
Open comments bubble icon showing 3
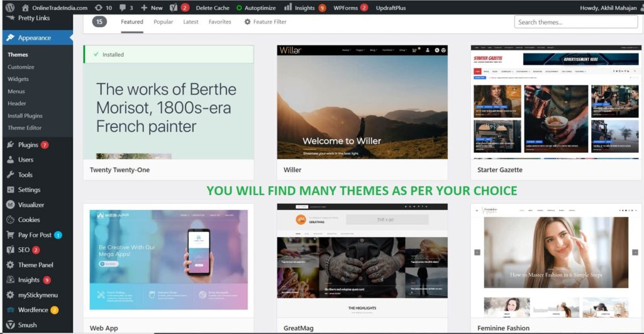click(123, 8)
